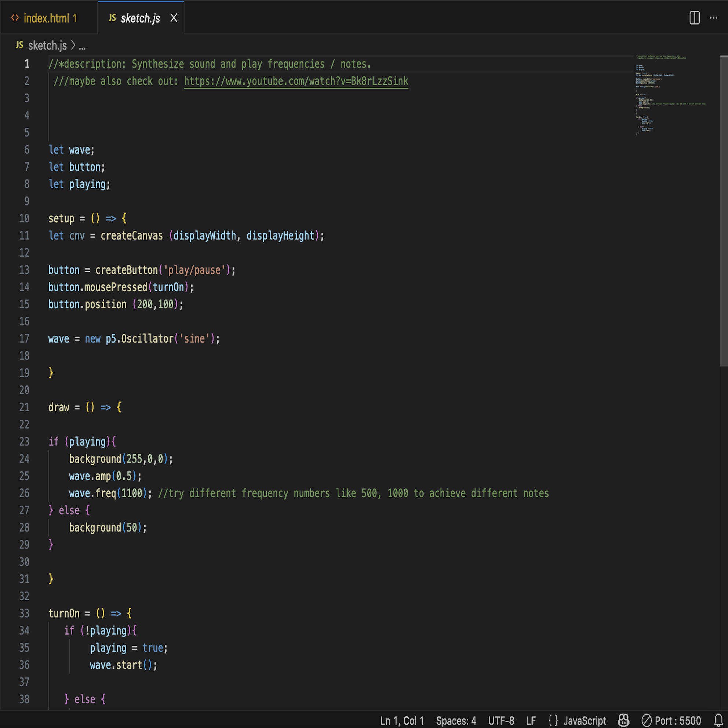Open the editor more actions ellipsis menu
Viewport: 728px width, 728px height.
pos(713,18)
